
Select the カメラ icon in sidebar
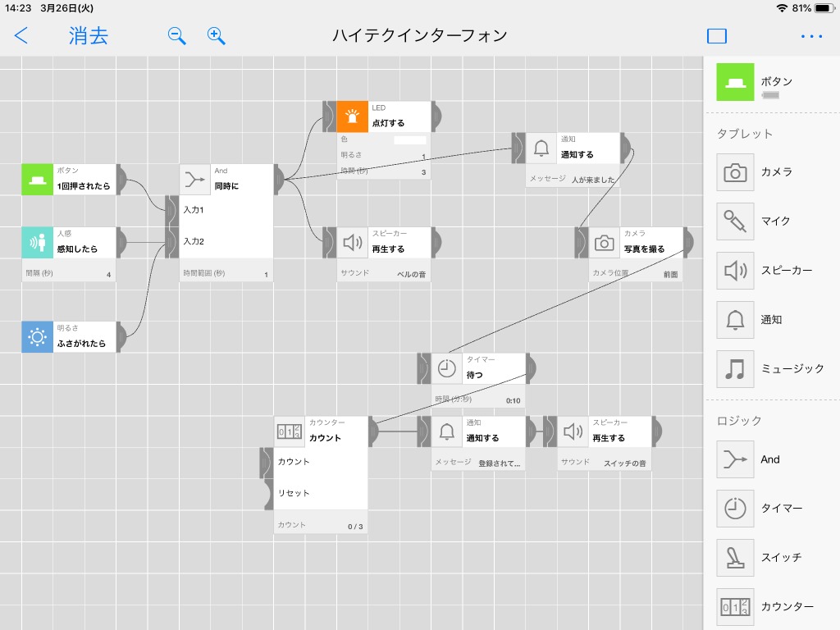(735, 172)
